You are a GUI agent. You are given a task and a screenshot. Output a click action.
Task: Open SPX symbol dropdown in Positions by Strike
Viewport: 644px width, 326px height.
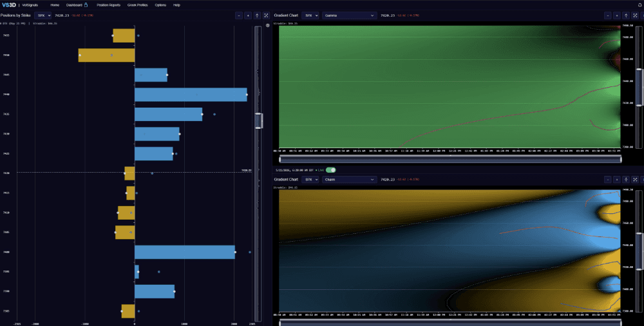tap(43, 15)
